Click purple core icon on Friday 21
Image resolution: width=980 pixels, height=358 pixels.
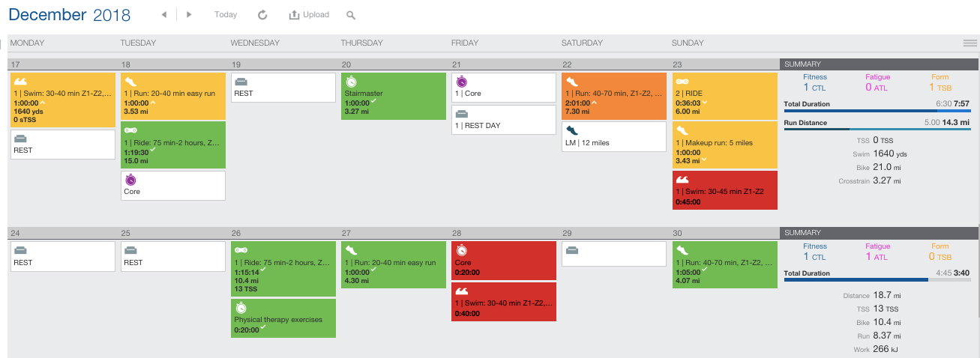click(461, 81)
